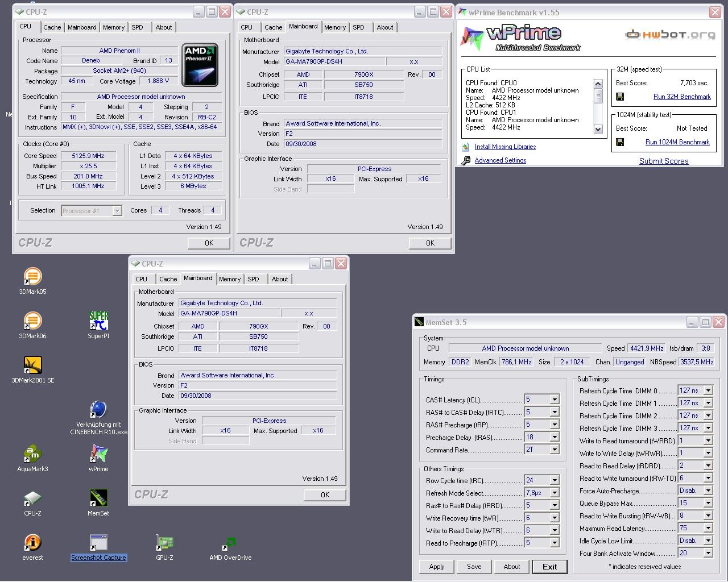
Task: Click the Install Missing Libraries link
Action: click(505, 147)
